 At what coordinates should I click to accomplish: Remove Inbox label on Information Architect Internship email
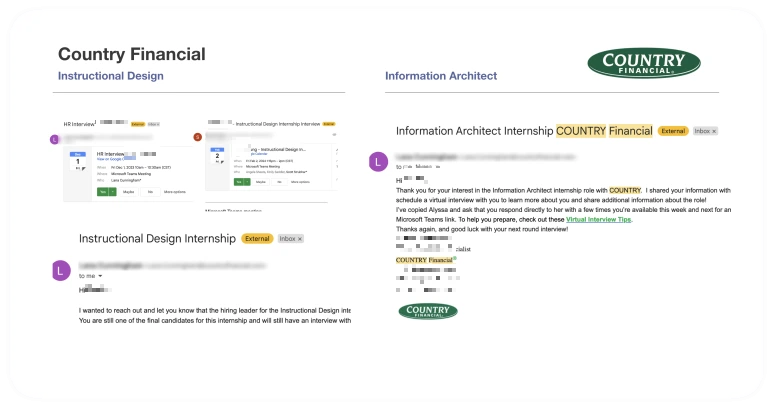point(714,131)
